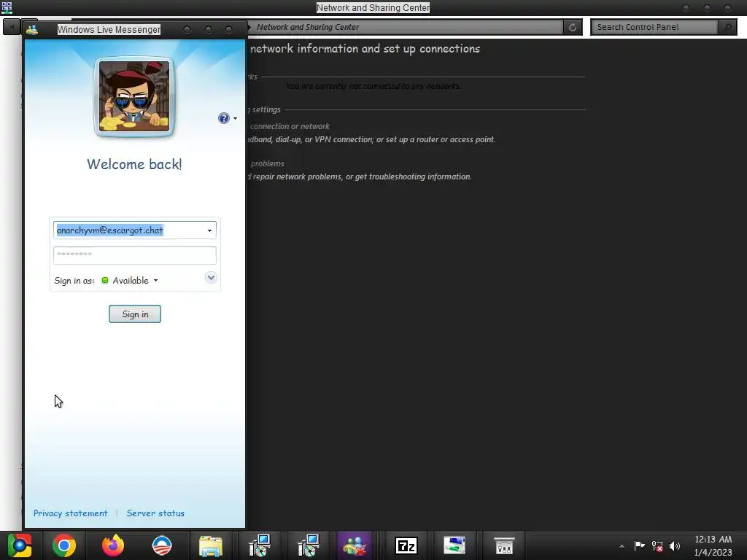This screenshot has width=747, height=560.
Task: Click the user avatar picture
Action: point(134,97)
